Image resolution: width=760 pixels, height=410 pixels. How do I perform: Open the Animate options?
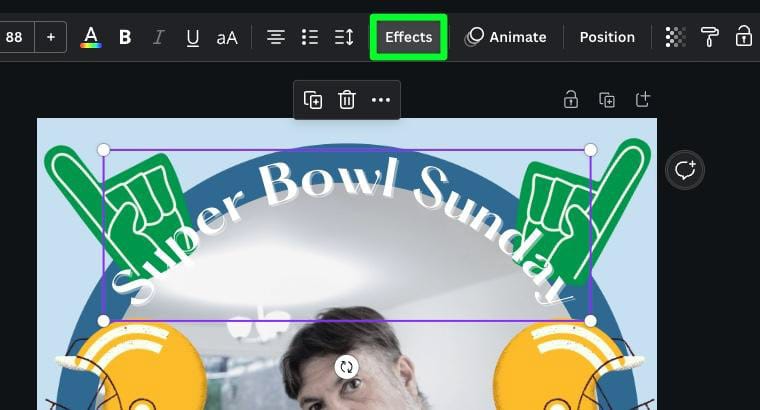(x=506, y=37)
